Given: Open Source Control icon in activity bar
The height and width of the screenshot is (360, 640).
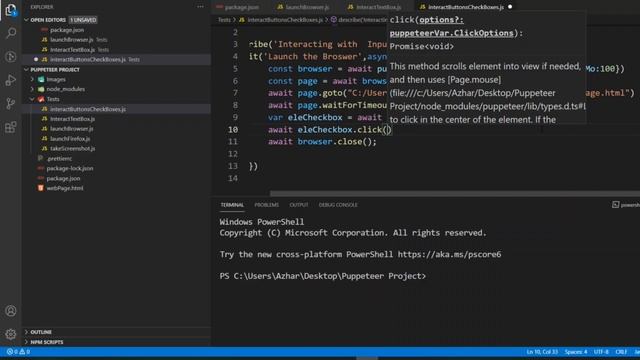Looking at the screenshot, I should click(11, 103).
